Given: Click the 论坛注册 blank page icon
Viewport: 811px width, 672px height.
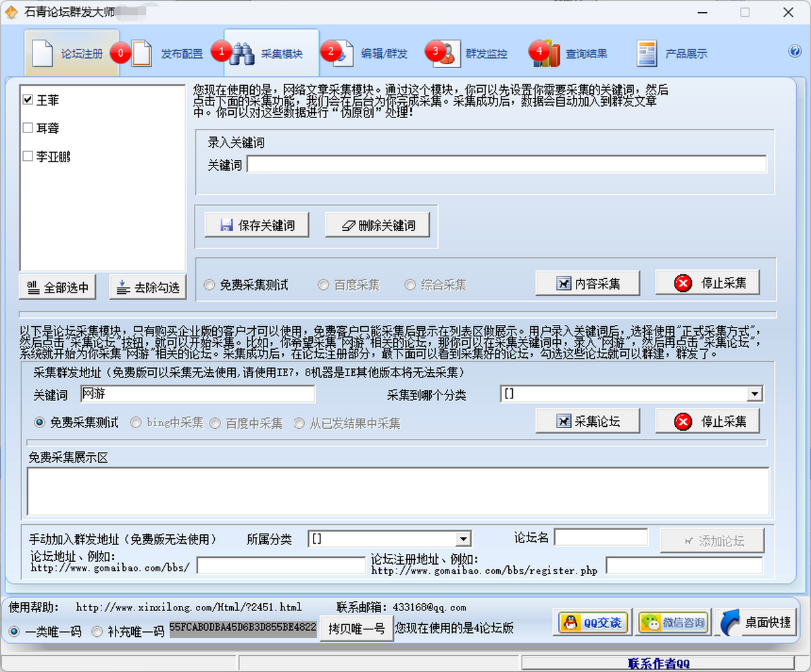Looking at the screenshot, I should pos(43,54).
